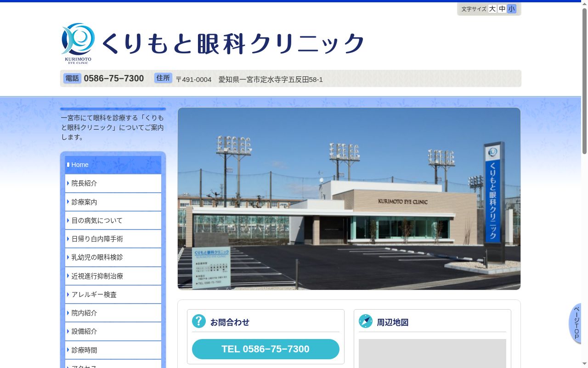Click the address 愛知県一宮市定水寺字五反田58-1
Viewport: 588px width, 368px height.
coord(271,80)
